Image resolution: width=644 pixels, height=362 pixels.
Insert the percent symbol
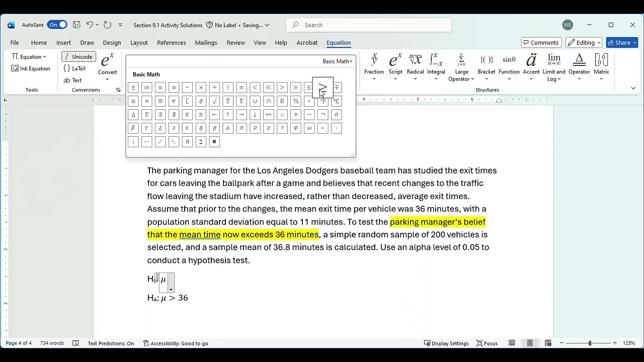(x=296, y=101)
